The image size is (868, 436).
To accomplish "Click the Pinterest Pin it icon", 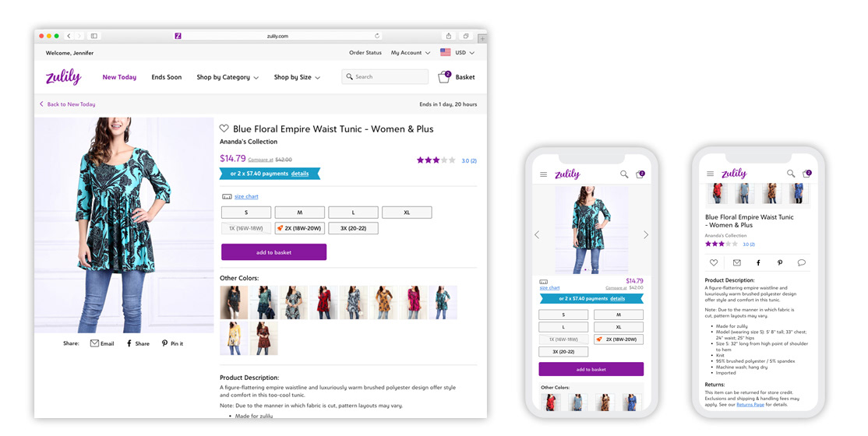I will click(x=164, y=343).
